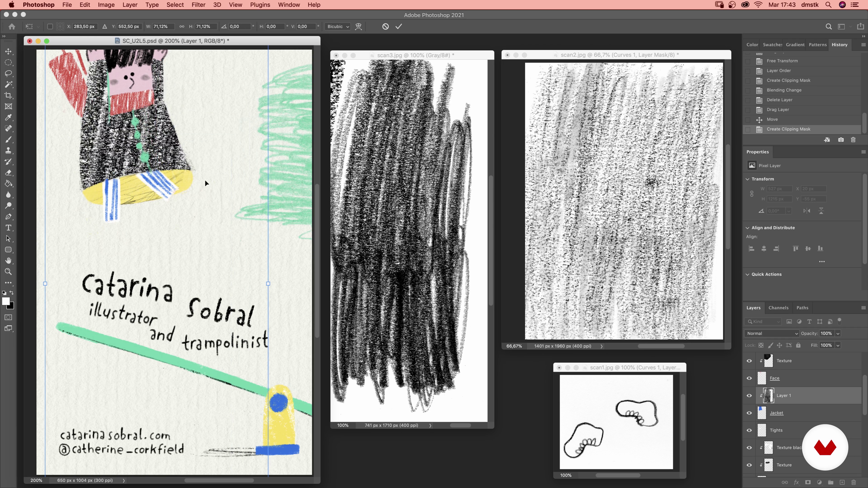Collapse the Quick Actions section

tap(748, 274)
